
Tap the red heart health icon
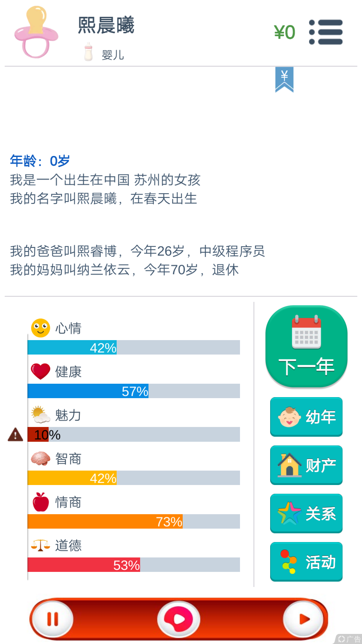[41, 371]
